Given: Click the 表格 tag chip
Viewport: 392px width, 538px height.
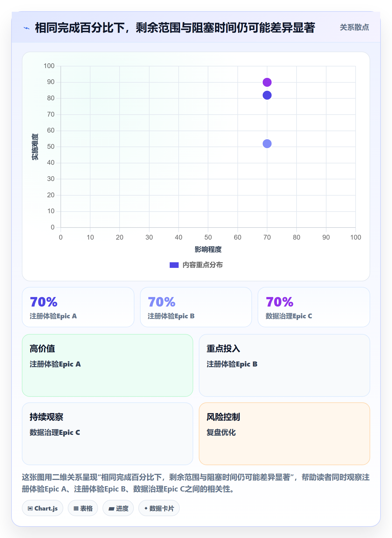Looking at the screenshot, I should (x=83, y=508).
